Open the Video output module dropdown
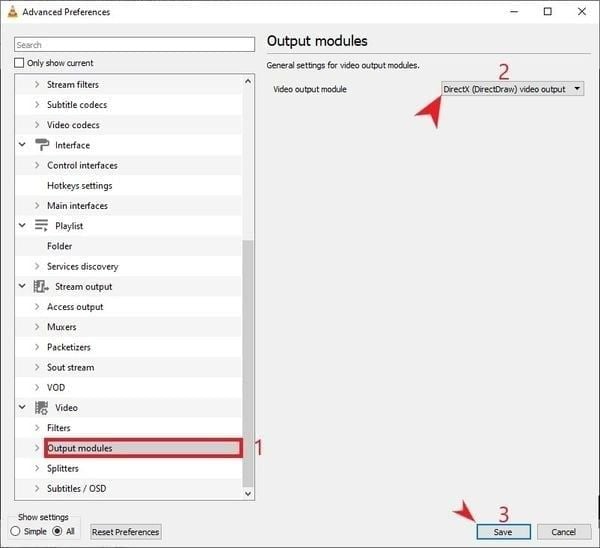This screenshot has height=548, width=600. tap(512, 89)
